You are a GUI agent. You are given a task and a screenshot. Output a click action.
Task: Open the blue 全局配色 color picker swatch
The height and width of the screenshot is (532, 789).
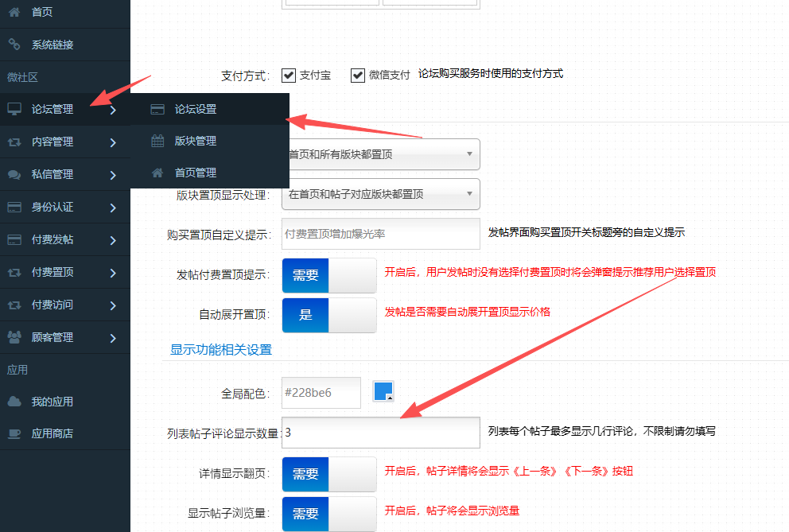click(383, 391)
